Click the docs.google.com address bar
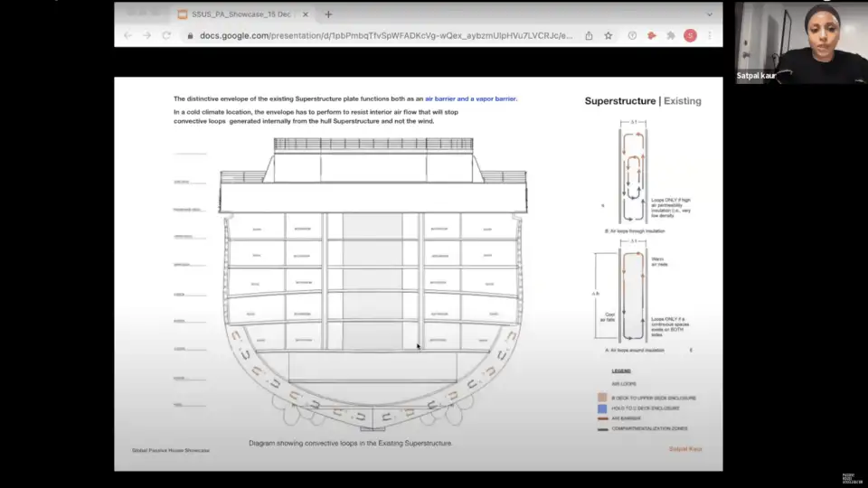Screen dimensions: 868x488 coord(380,35)
